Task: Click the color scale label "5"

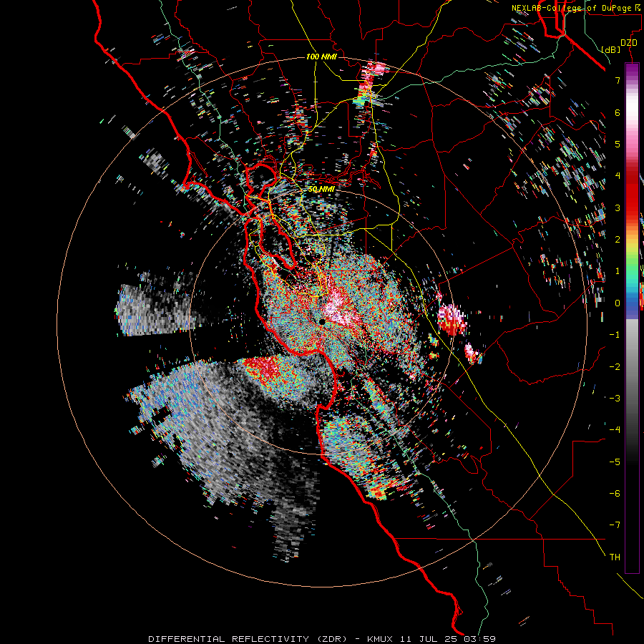Action: [618, 144]
